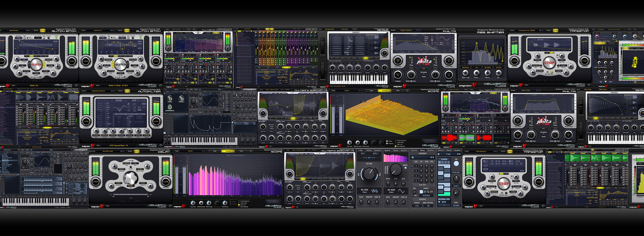The width and height of the screenshot is (644, 236).
Task: Select the Factory 2 bank icon in Azenger
Action: coord(181,98)
